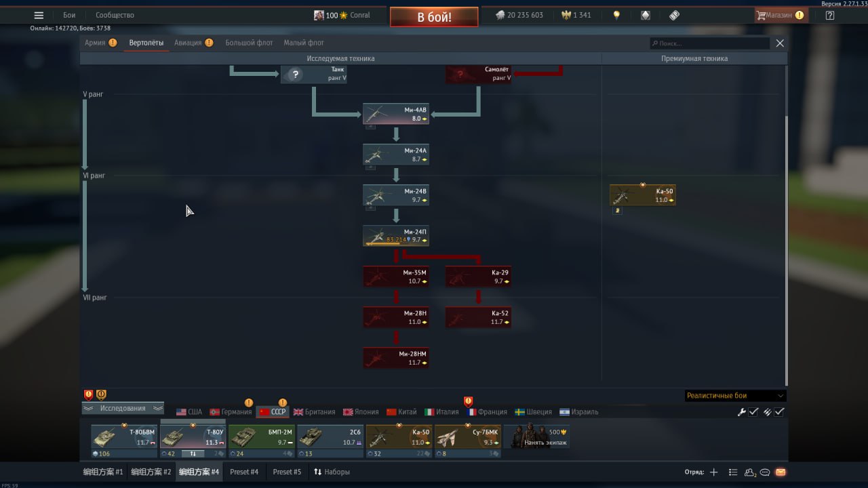Select the Италия nation
868x488 pixels.
coord(441,411)
